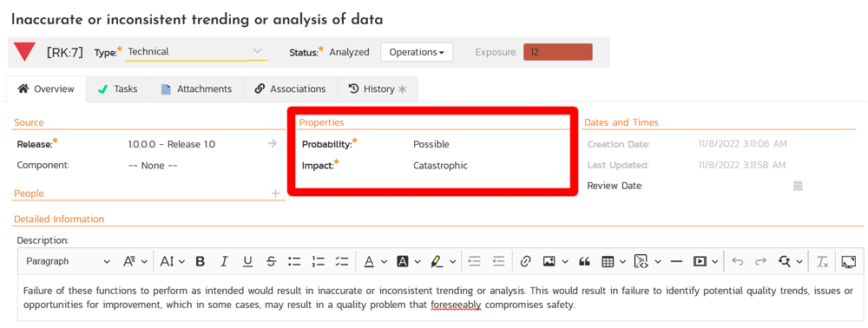Click the font color icon
Image resolution: width=868 pixels, height=328 pixels.
tap(369, 262)
